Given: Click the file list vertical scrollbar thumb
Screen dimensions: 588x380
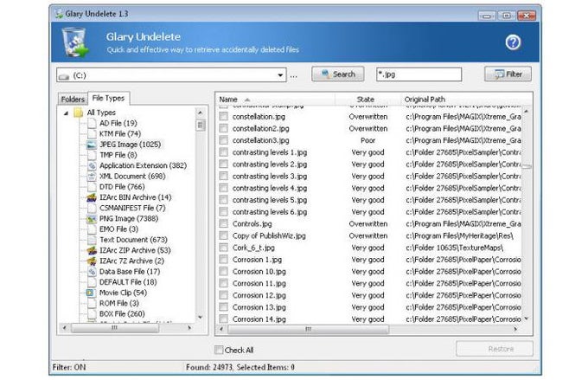Looking at the screenshot, I should pyautogui.click(x=527, y=166).
